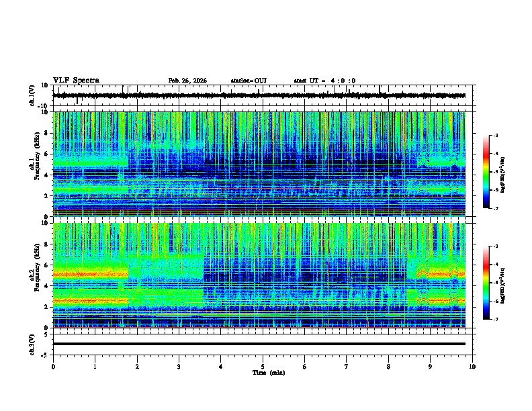Screen dimensions: 532x411
Task: Click inside the ch.1 spectrogram panel
Action: click(x=259, y=164)
